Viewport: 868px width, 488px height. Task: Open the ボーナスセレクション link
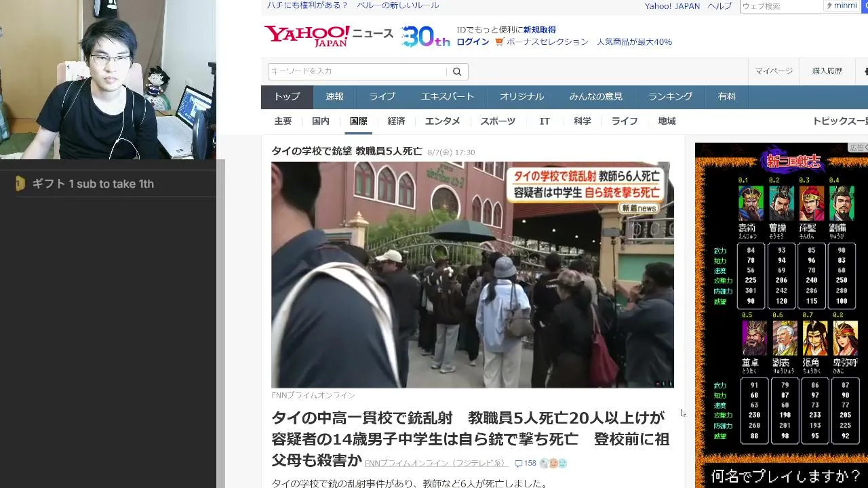click(x=547, y=42)
